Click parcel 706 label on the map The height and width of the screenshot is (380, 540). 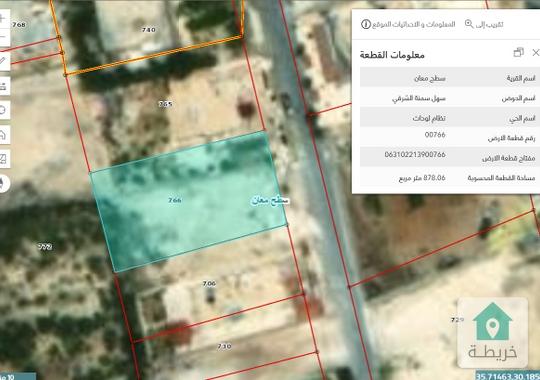coord(209,284)
